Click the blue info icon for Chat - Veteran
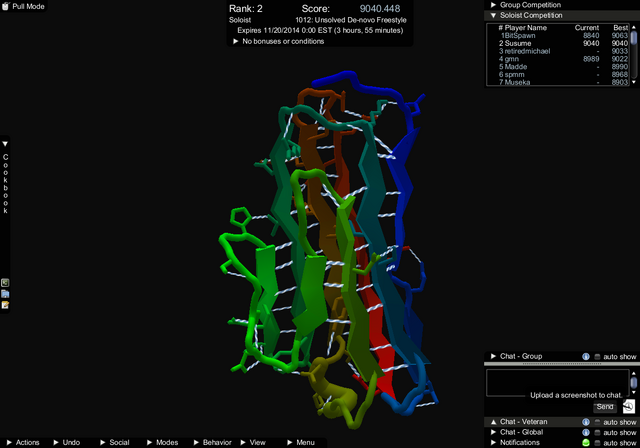The height and width of the screenshot is (448, 640). (x=586, y=422)
